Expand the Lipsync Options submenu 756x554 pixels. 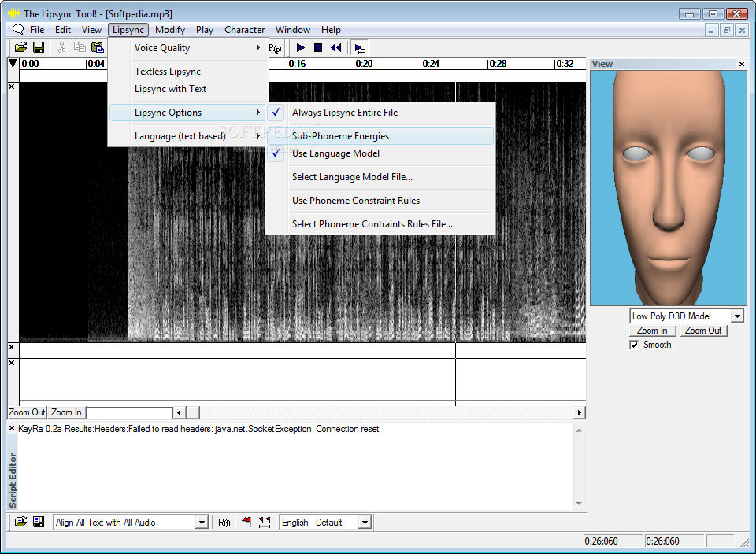click(x=187, y=113)
